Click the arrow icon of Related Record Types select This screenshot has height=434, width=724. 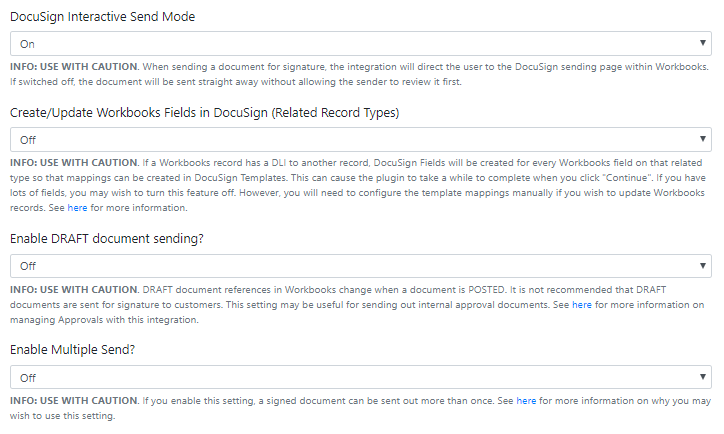(x=702, y=139)
